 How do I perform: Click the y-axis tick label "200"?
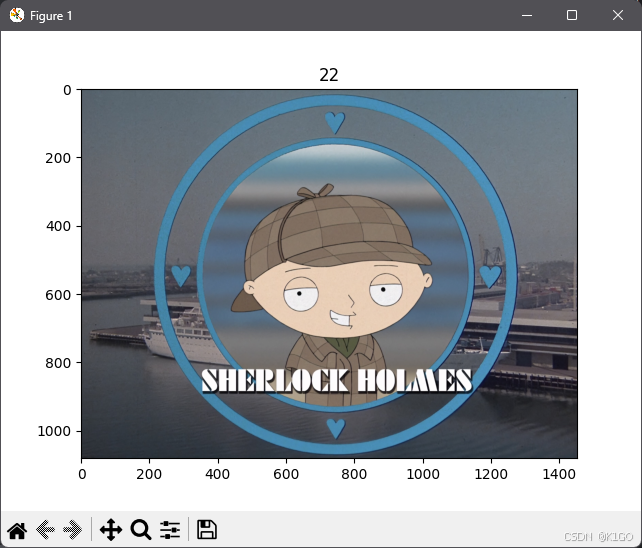click(x=58, y=158)
